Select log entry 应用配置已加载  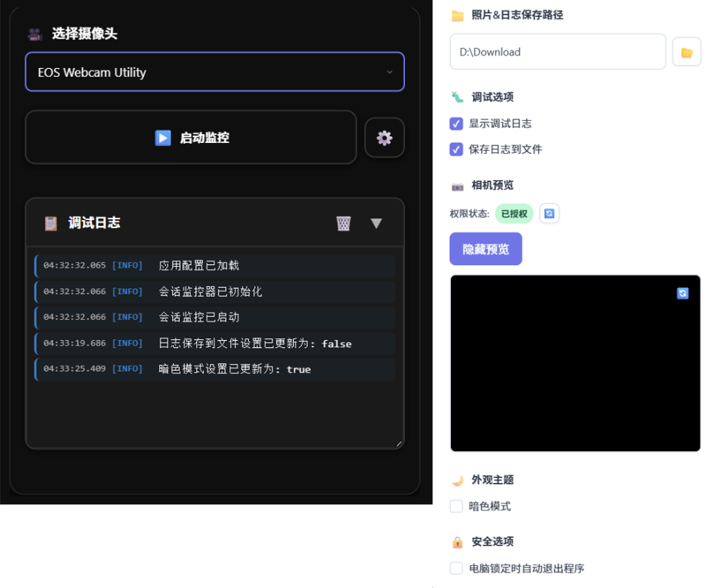click(x=215, y=266)
